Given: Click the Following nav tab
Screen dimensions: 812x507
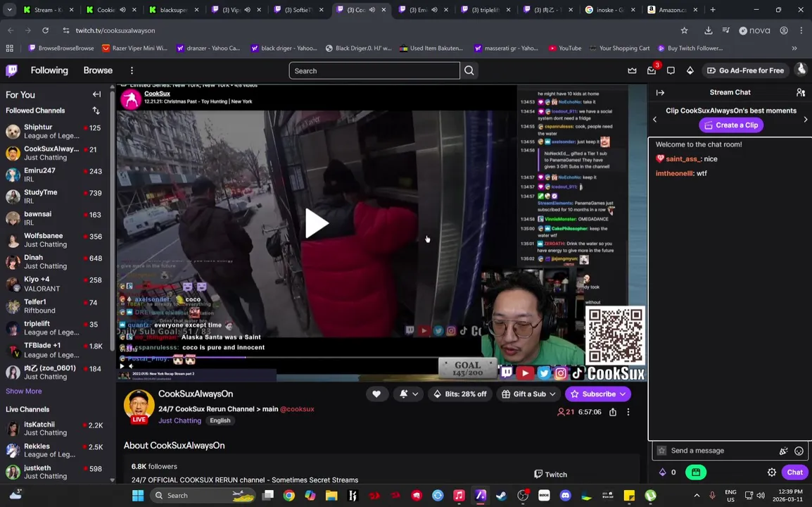Looking at the screenshot, I should click(x=49, y=70).
